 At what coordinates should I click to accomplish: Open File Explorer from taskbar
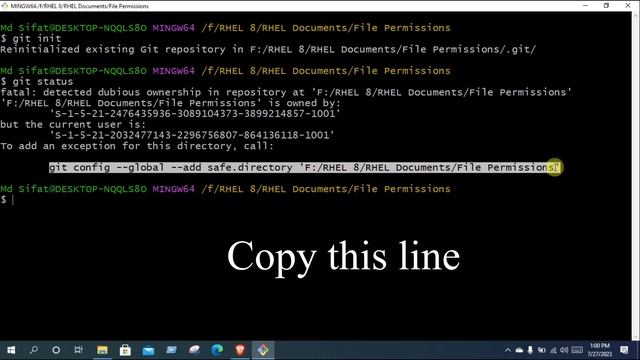[102, 350]
